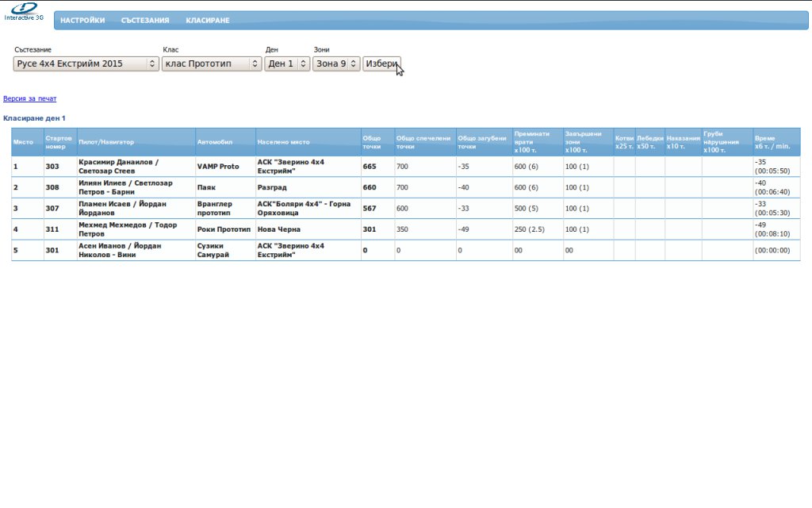812x508 pixels.
Task: Click the Класиране ден 1 heading
Action: pos(34,118)
